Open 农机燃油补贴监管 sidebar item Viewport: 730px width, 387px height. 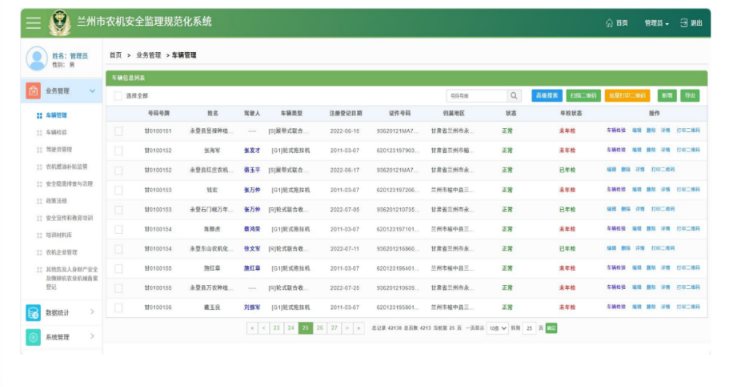click(x=67, y=167)
